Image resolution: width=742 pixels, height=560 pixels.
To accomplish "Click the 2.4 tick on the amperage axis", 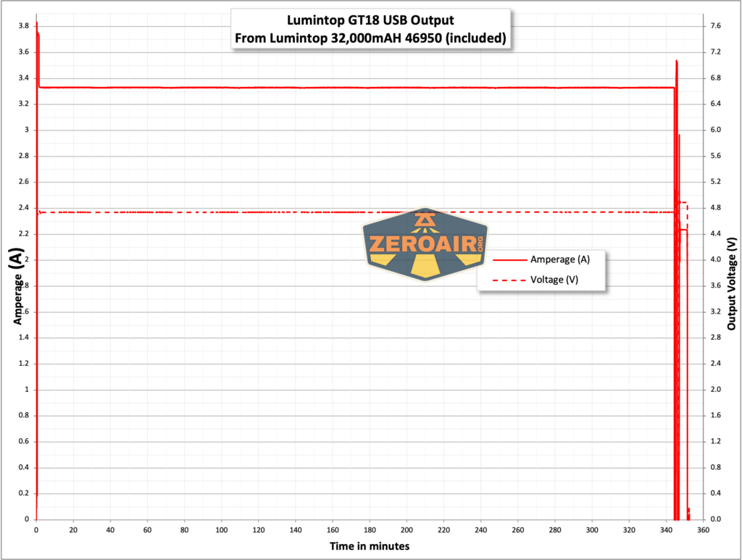I will click(22, 207).
